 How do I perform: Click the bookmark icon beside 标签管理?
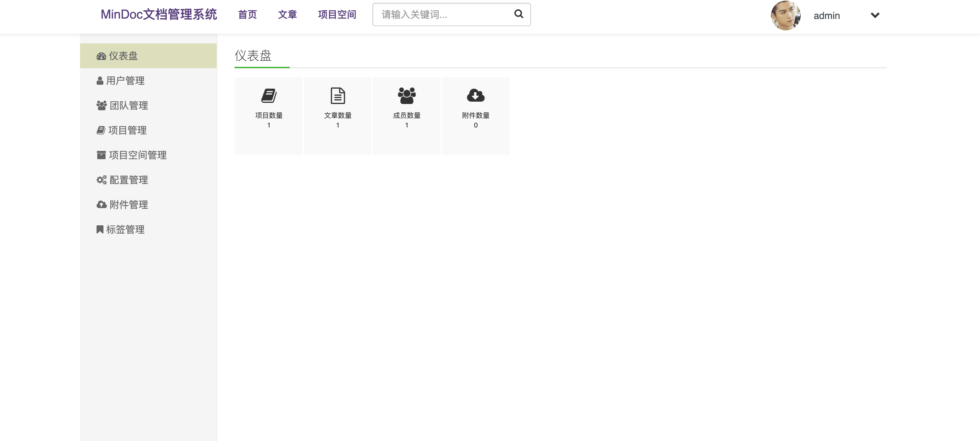click(100, 229)
